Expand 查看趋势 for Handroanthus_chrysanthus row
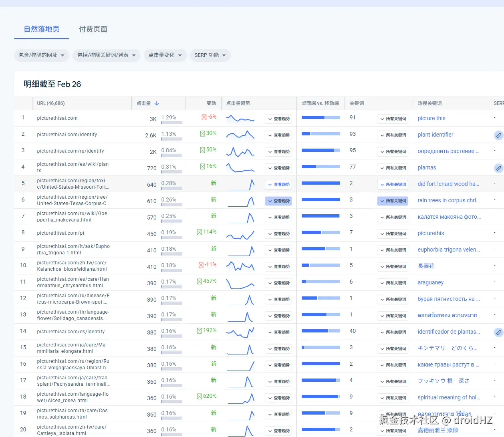Viewport: 504px width, 437px height. 278,283
